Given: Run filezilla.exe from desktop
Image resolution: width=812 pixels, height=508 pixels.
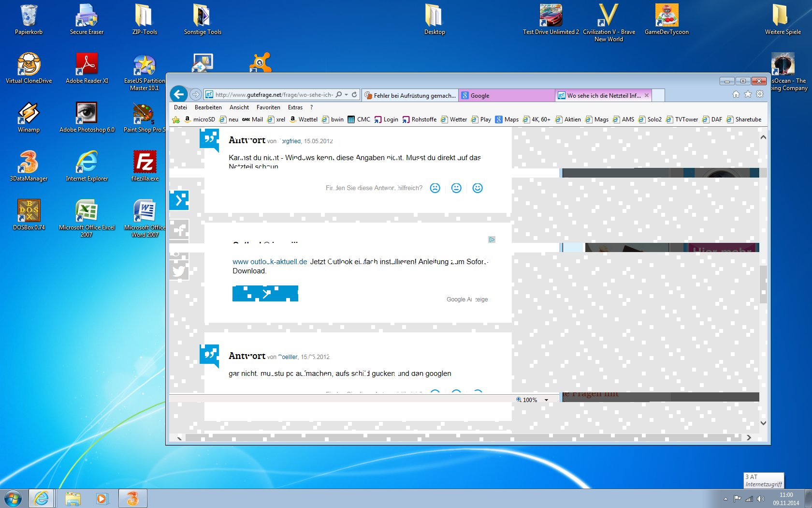Looking at the screenshot, I should [145, 166].
